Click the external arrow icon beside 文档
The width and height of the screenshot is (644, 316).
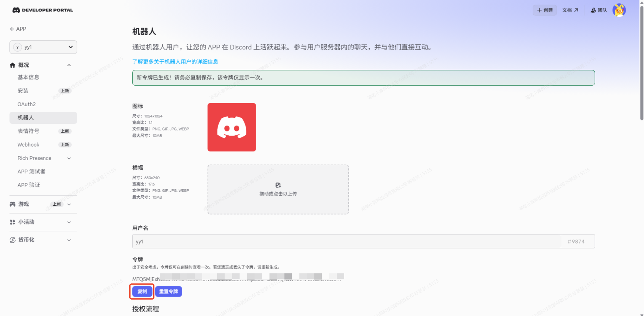click(x=576, y=10)
